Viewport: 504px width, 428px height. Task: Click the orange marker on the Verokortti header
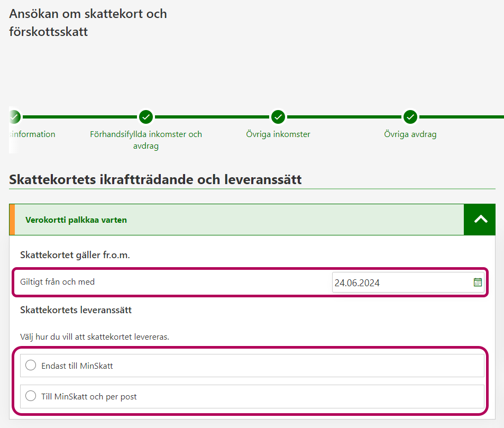pos(12,220)
